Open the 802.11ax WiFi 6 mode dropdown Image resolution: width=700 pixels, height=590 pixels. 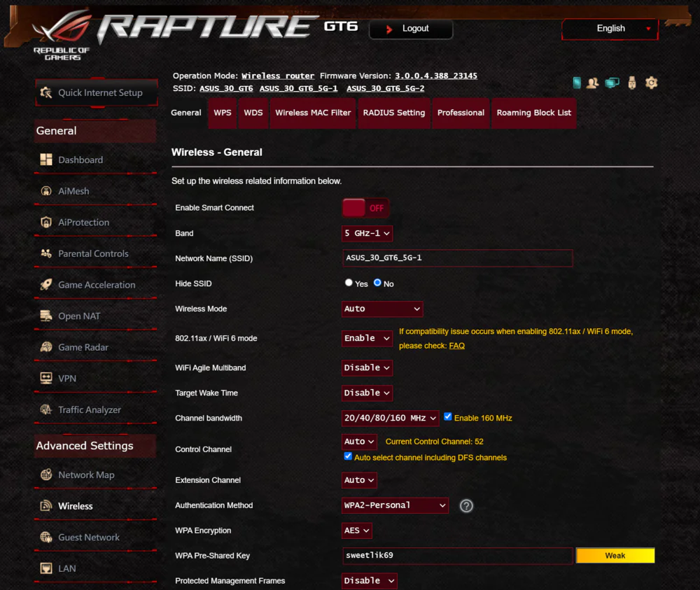367,338
